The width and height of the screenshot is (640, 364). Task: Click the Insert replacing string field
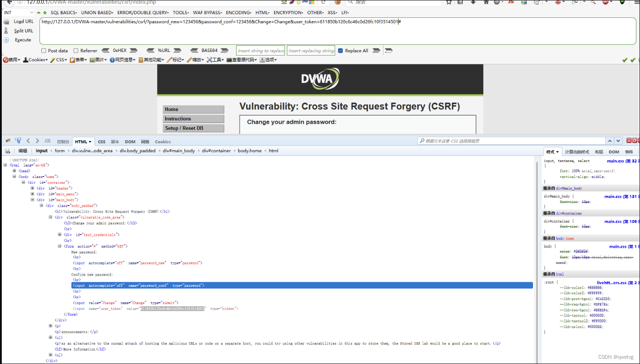[x=311, y=51]
